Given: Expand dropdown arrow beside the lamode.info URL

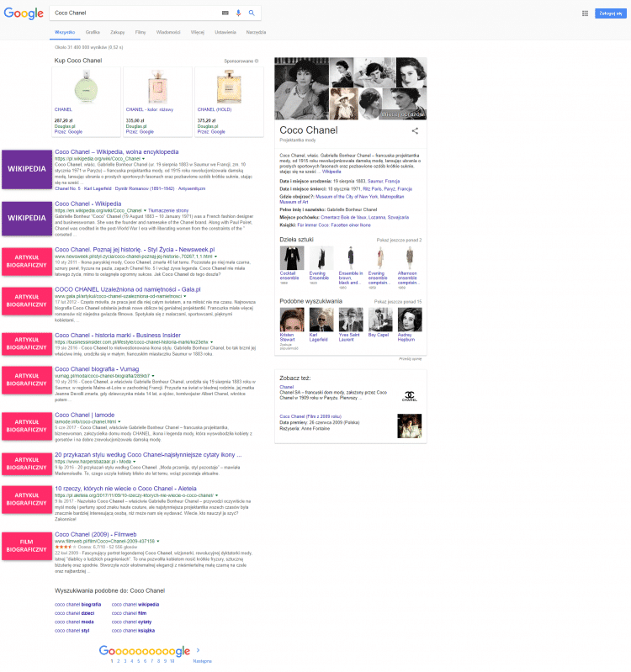Looking at the screenshot, I should [119, 421].
